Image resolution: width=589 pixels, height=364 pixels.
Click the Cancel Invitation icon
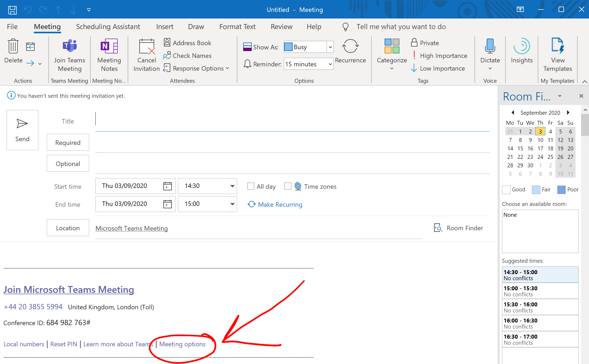pyautogui.click(x=146, y=47)
